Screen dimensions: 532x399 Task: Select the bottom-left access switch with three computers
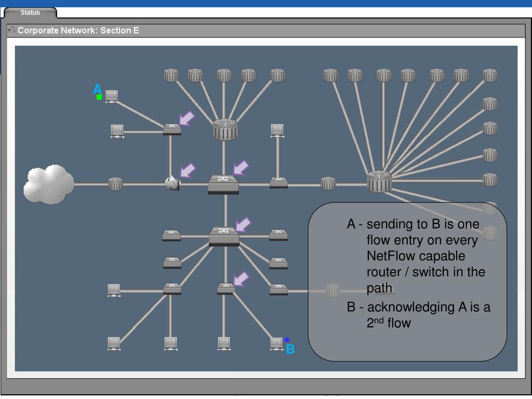click(172, 289)
